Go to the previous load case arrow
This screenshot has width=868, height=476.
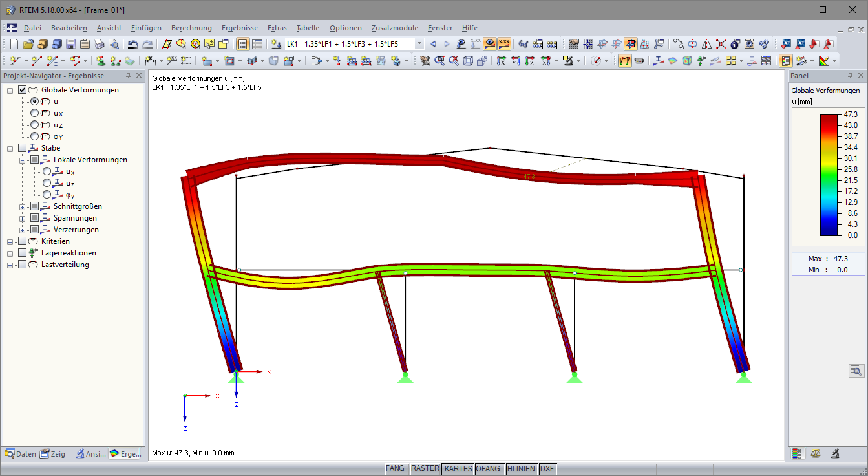[433, 44]
